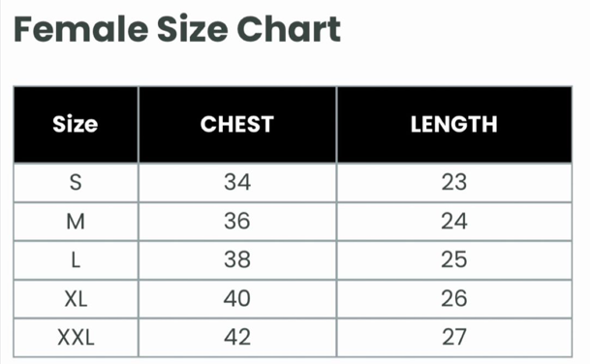Click the M size cell

(76, 222)
